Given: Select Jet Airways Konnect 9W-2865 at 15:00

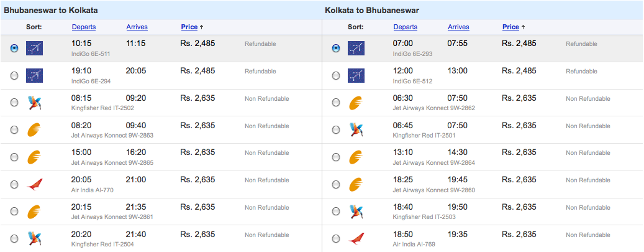Looking at the screenshot, I should (x=14, y=157).
